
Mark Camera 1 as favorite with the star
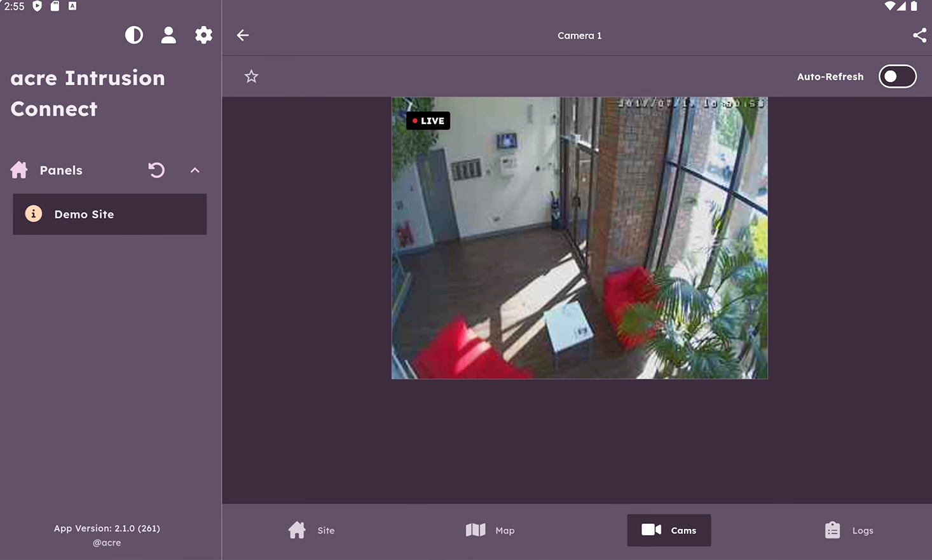pyautogui.click(x=251, y=77)
